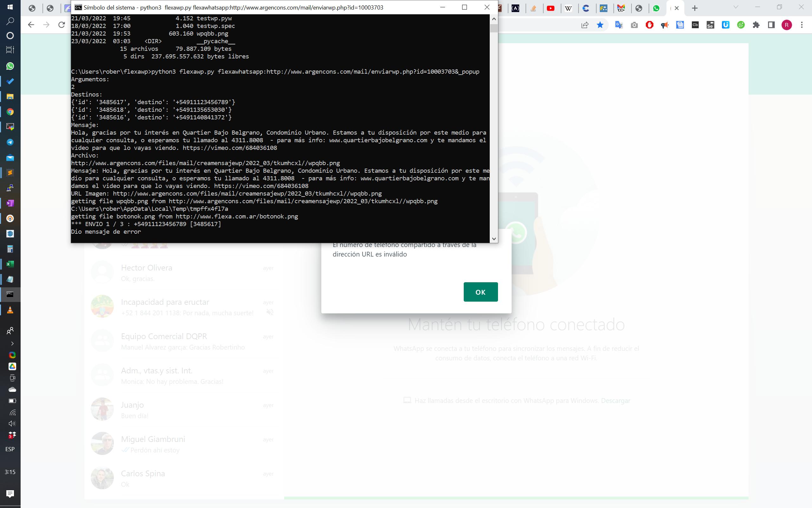Toggle the Chrome side panel
Image resolution: width=812 pixels, height=508 pixels.
771,25
